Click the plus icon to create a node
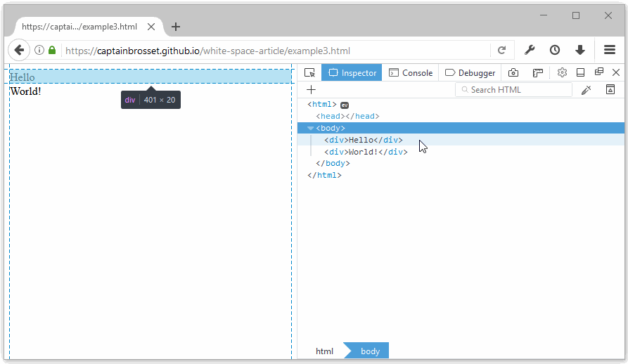Screen dimensions: 628x364 coord(311,89)
